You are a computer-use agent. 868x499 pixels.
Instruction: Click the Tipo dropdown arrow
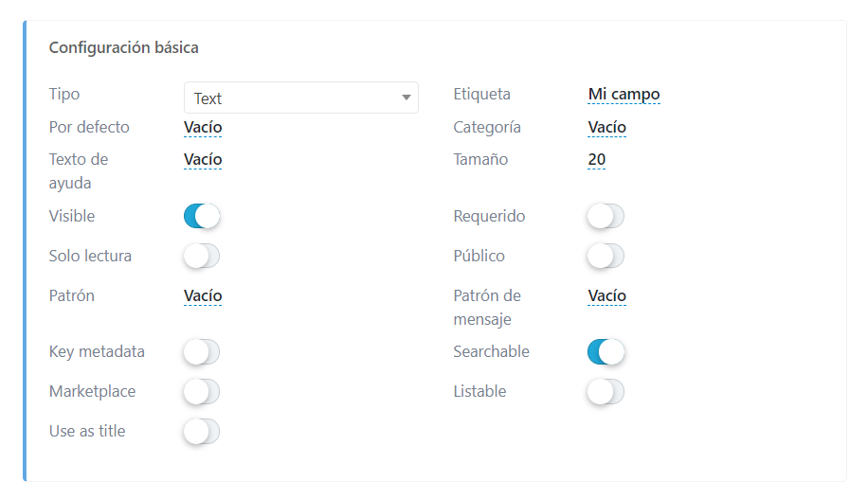click(x=406, y=98)
